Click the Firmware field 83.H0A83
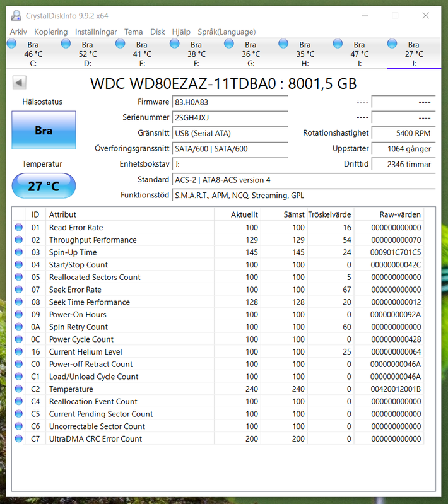Image resolution: width=448 pixels, height=504 pixels. 230,102
